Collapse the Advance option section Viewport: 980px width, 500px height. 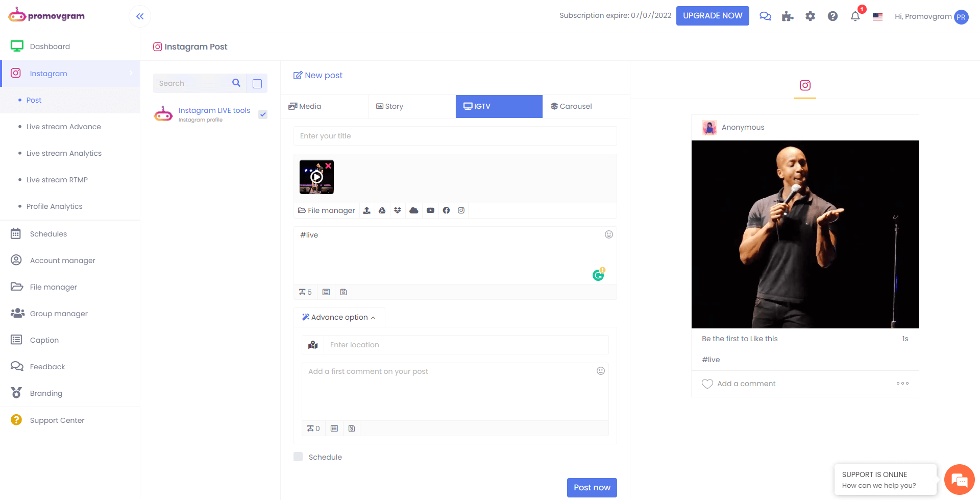coord(339,317)
